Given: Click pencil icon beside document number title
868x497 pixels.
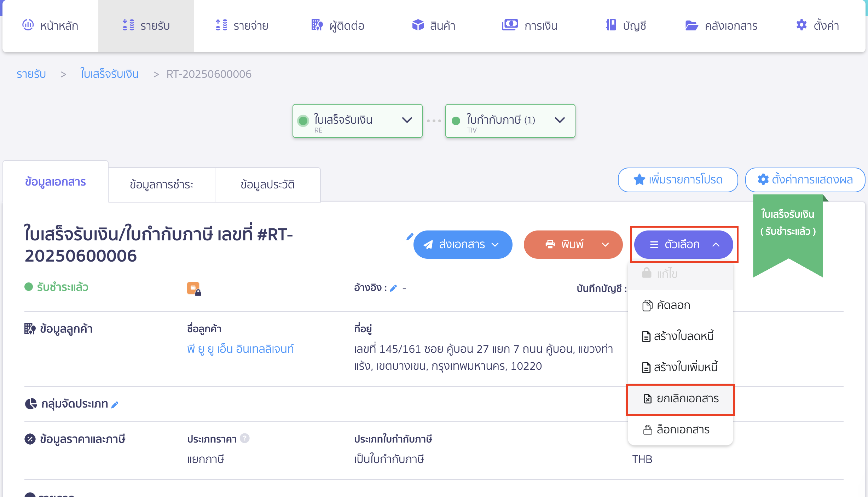Looking at the screenshot, I should pyautogui.click(x=410, y=237).
